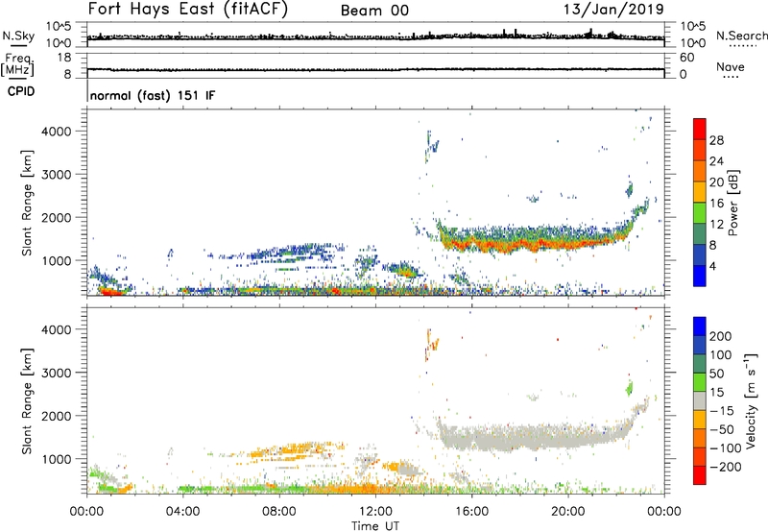This screenshot has width=768, height=532.
Task: Click the "Freq. [MHz]" axis label
Action: pyautogui.click(x=17, y=65)
